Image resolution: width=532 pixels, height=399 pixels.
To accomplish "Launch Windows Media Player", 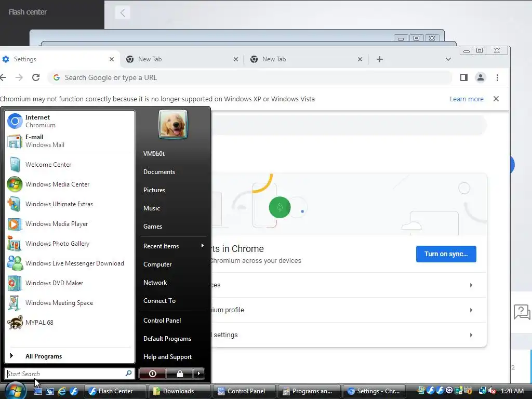I will tap(70, 223).
